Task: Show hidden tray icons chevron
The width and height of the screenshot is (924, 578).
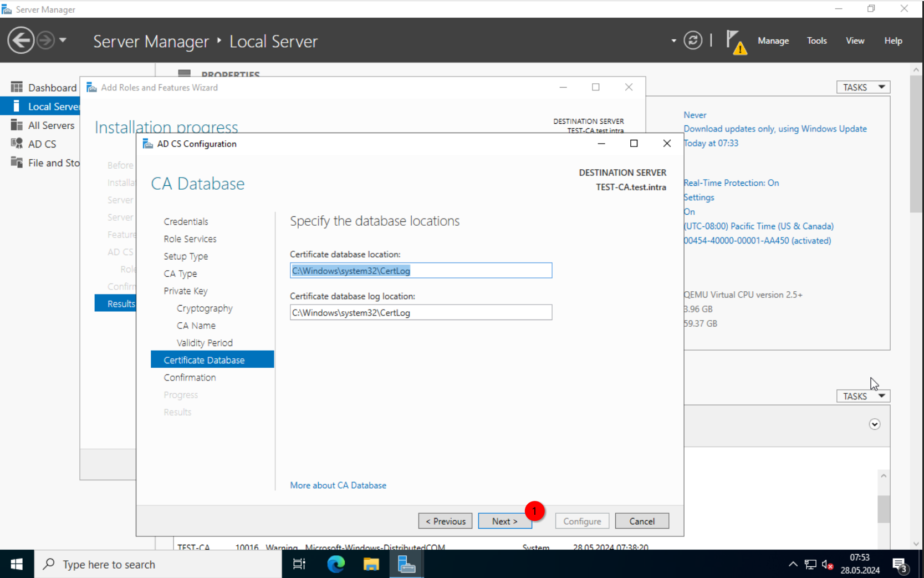Action: 793,564
